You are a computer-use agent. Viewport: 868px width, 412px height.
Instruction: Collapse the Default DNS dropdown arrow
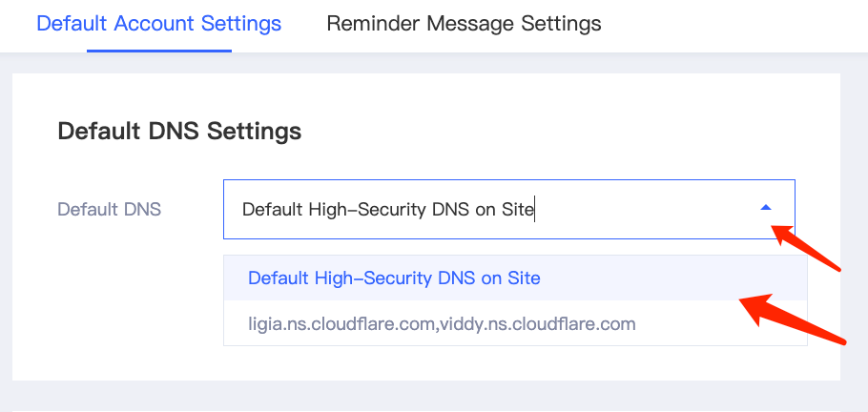click(765, 208)
